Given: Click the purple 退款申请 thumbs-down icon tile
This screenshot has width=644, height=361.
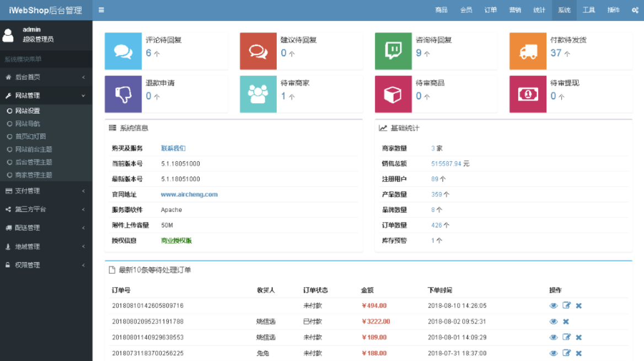Looking at the screenshot, I should coord(123,94).
